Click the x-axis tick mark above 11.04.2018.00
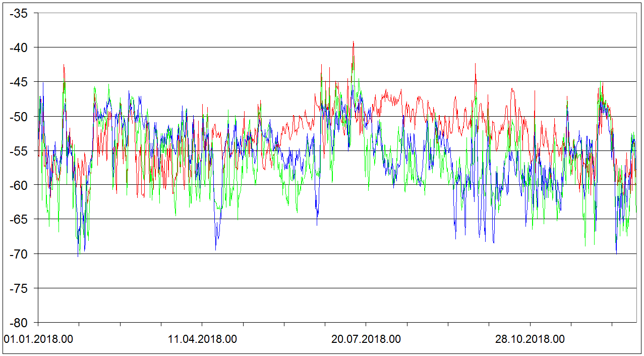Screen dimensions: 644x356 (x=202, y=325)
